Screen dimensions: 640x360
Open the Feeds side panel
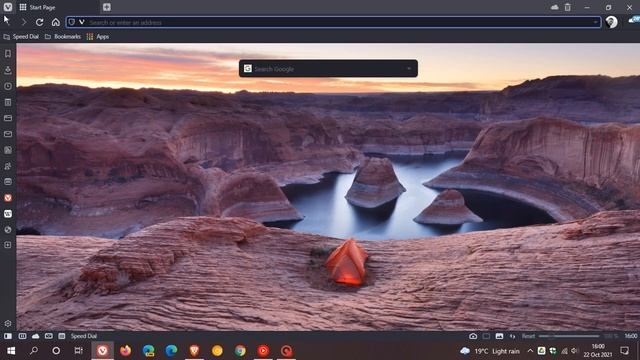pyautogui.click(x=8, y=150)
